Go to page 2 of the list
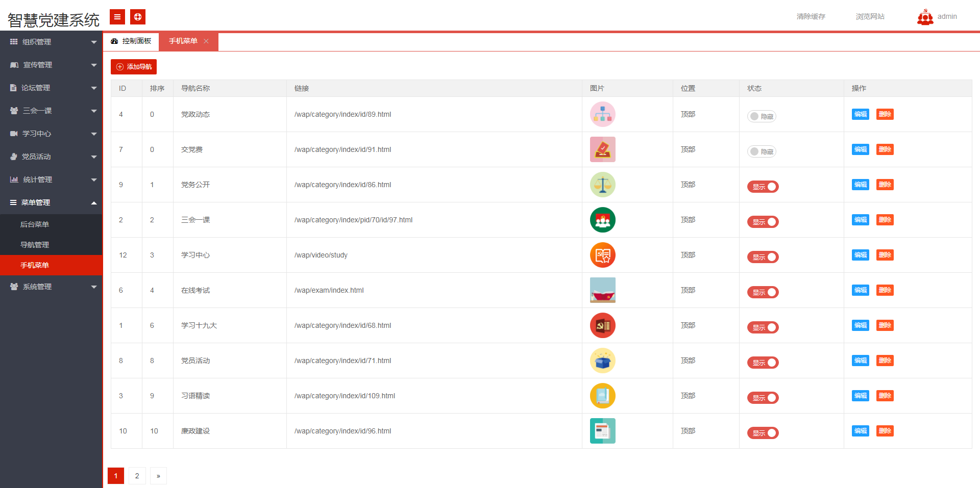This screenshot has height=488, width=980. tap(137, 476)
